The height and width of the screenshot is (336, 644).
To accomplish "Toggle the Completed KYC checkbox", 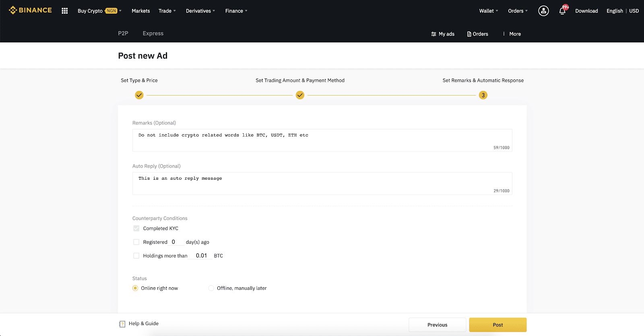I will click(x=136, y=228).
